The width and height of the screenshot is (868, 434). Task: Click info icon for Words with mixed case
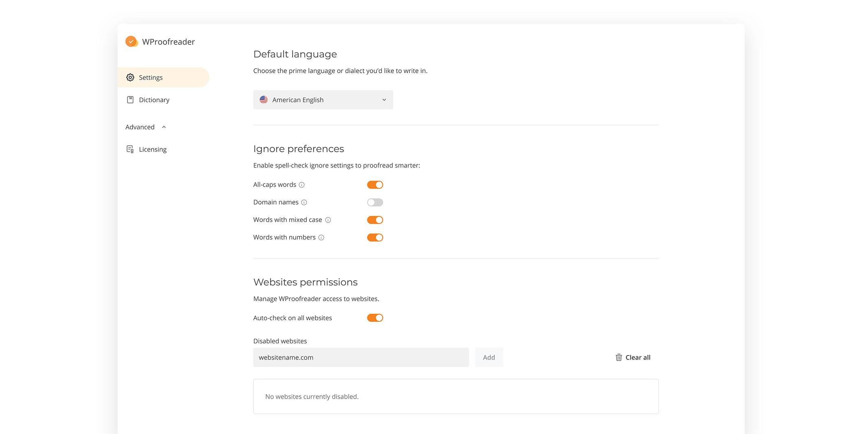pos(328,220)
